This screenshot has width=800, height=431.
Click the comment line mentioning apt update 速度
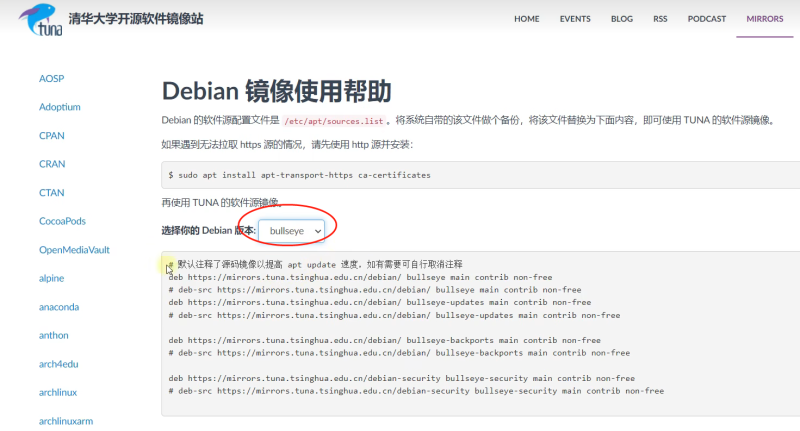(x=315, y=265)
